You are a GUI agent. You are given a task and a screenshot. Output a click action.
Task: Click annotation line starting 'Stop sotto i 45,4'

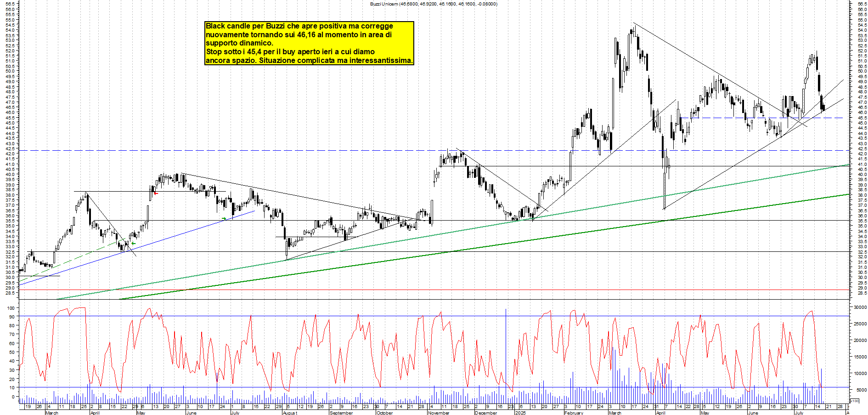[290, 52]
